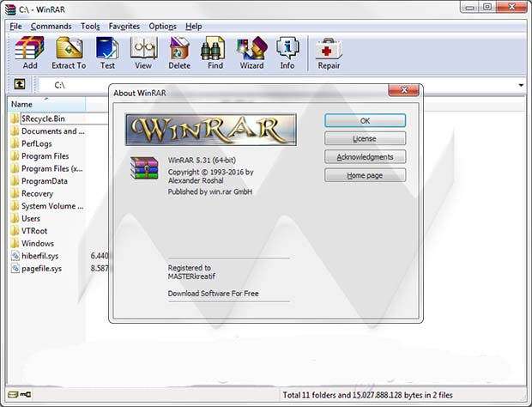This screenshot has height=407, width=532.
Task: Open the Tools menu
Action: click(x=90, y=26)
